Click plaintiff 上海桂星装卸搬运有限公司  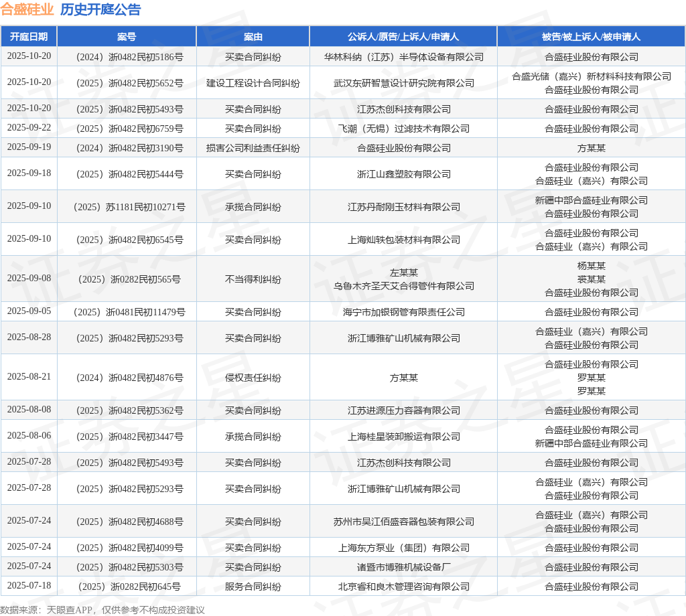(x=403, y=437)
